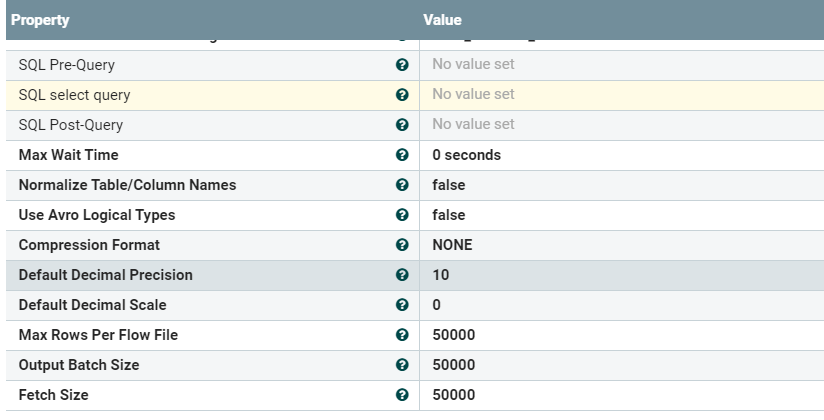Select Max Wait Time property name
Image resolution: width=824 pixels, height=420 pixels.
point(69,155)
